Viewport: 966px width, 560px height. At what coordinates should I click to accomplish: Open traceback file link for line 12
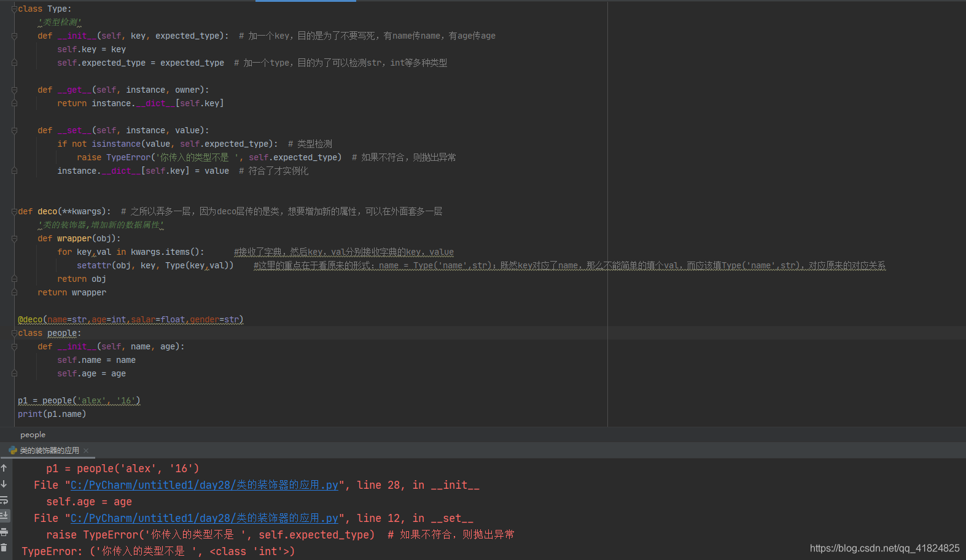[x=204, y=518]
